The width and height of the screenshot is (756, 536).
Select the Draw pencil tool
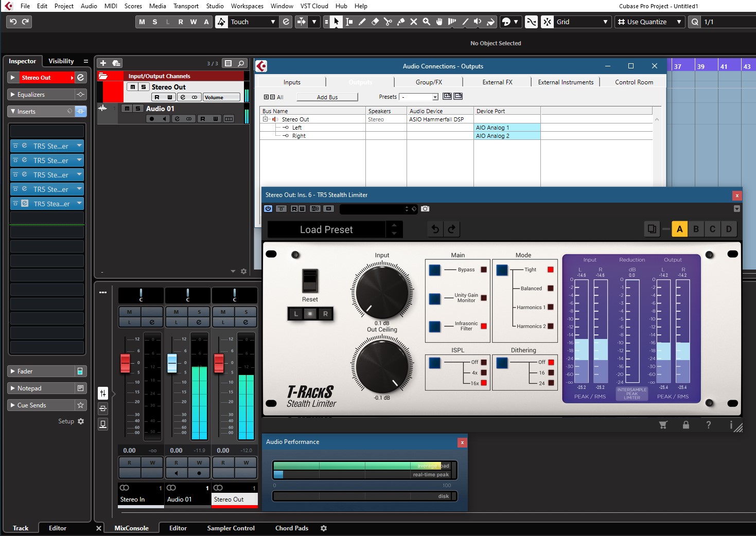(x=362, y=22)
